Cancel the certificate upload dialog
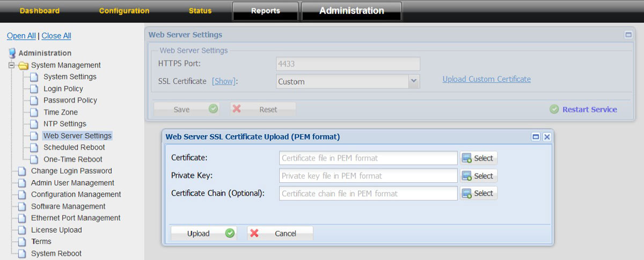 coord(280,233)
